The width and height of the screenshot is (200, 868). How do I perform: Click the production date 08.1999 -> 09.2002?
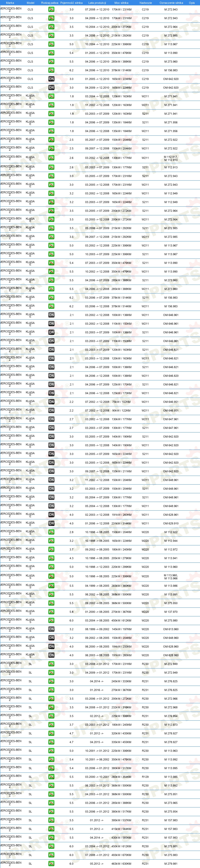97,629
